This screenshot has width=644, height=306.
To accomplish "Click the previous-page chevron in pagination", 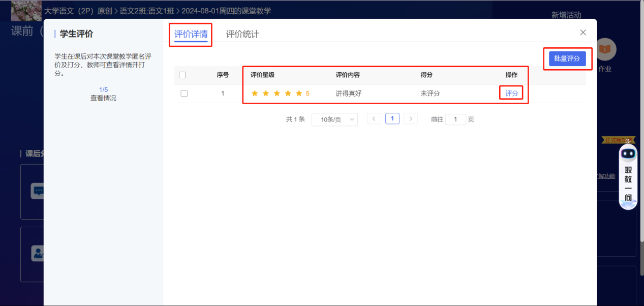I will coord(374,118).
